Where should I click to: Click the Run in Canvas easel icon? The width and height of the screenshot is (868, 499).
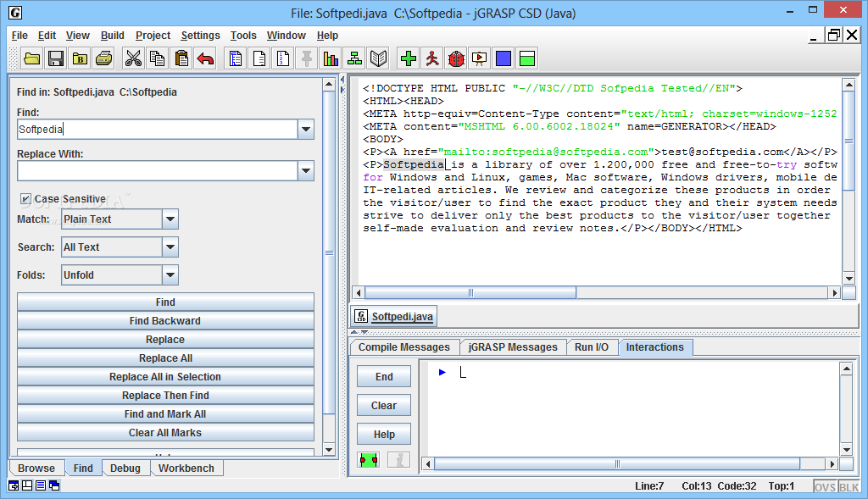480,58
